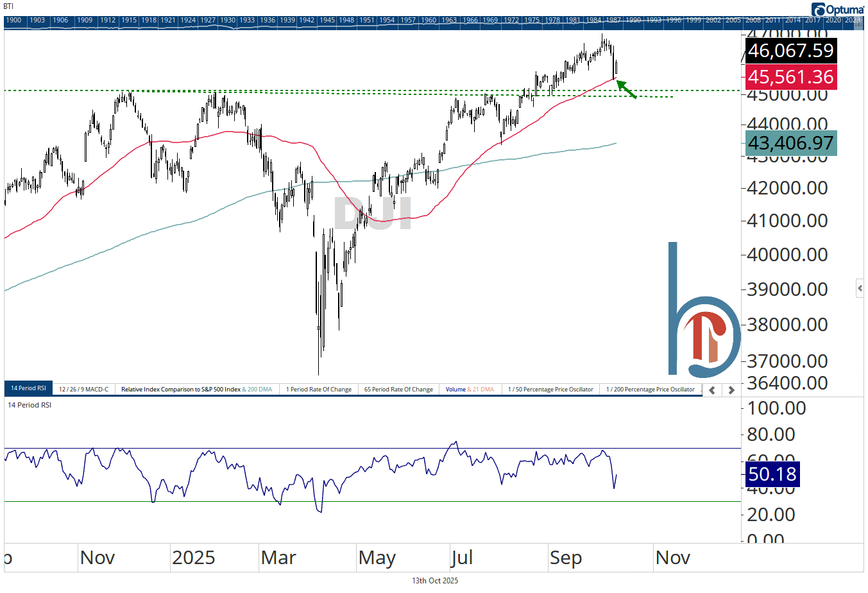
Task: Select 1 / 200 Percentage Price Oscillator tab
Action: tap(650, 390)
